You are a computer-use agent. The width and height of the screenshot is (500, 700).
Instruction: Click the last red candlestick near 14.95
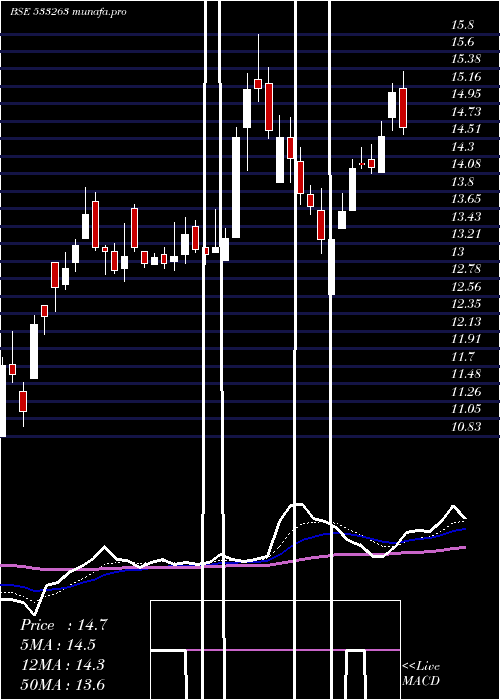[x=403, y=108]
